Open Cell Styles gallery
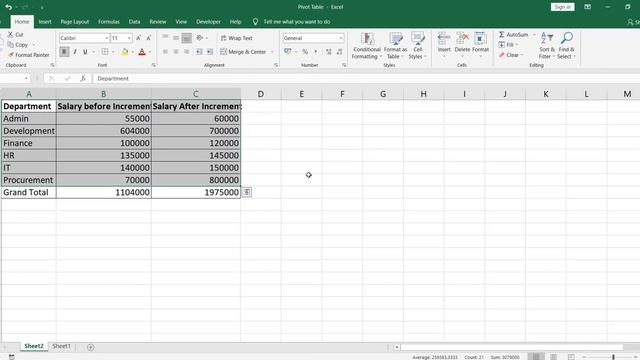 [x=418, y=46]
